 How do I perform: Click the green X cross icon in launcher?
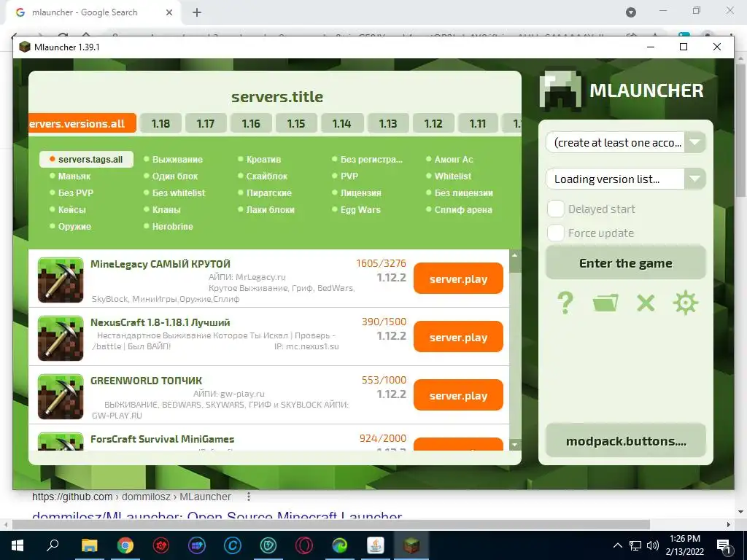click(646, 303)
